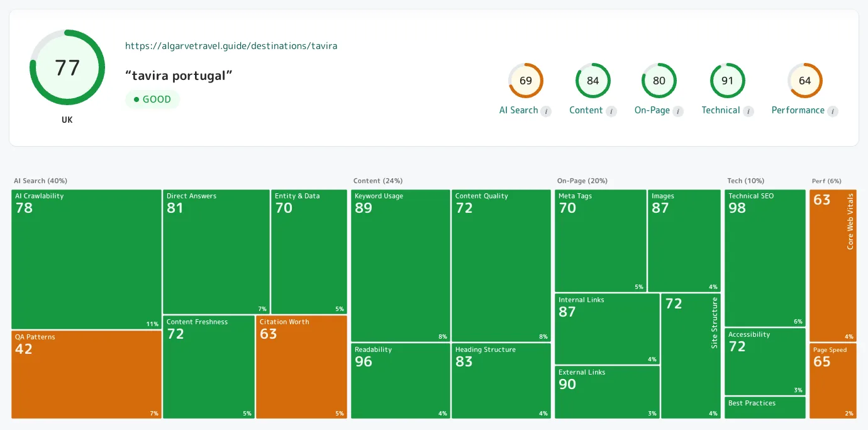
Task: Open the Heading Structure tile
Action: 501,381
